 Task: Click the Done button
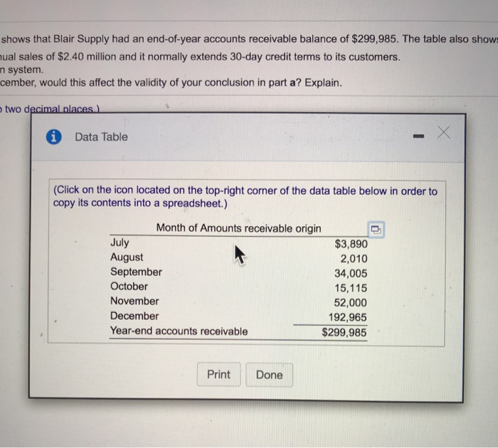click(x=270, y=375)
